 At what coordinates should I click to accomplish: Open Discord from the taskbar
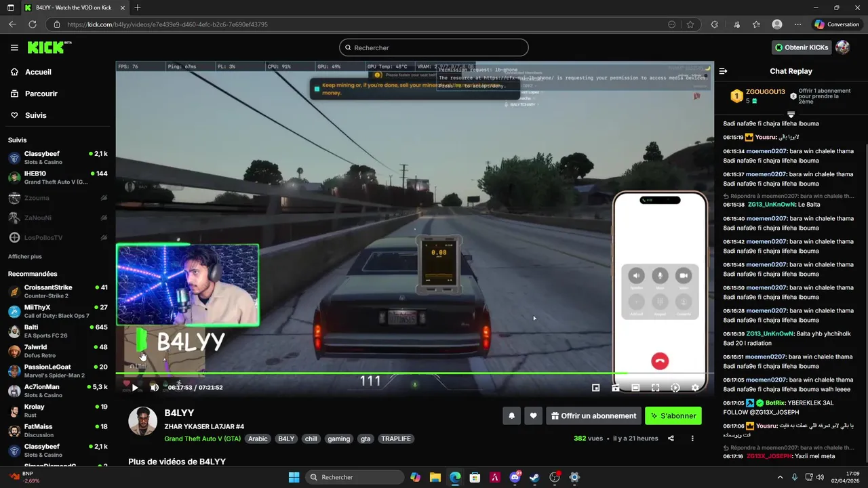click(515, 477)
